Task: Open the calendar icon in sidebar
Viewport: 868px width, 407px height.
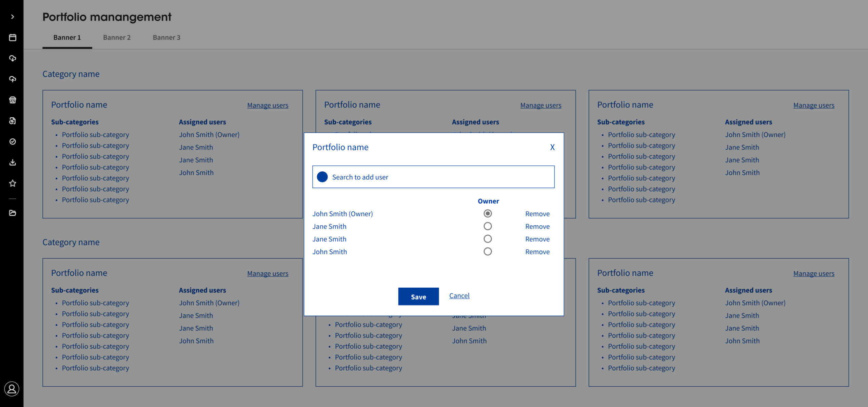Action: point(13,38)
